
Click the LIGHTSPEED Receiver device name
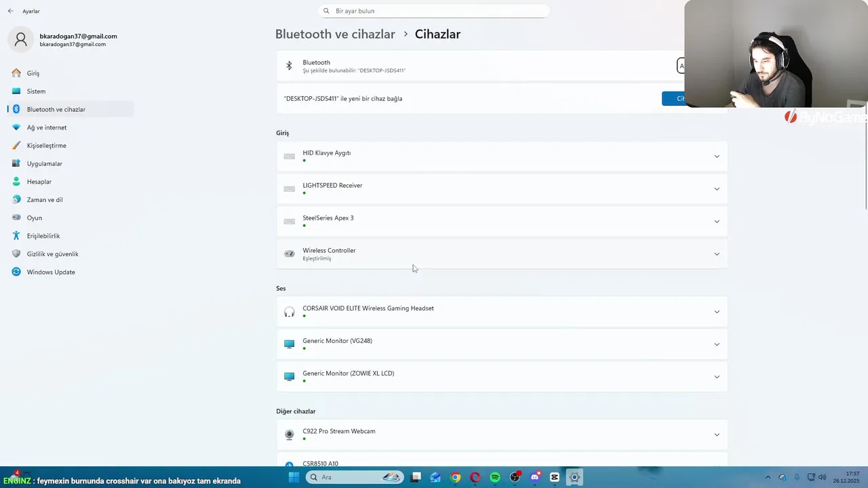point(332,185)
